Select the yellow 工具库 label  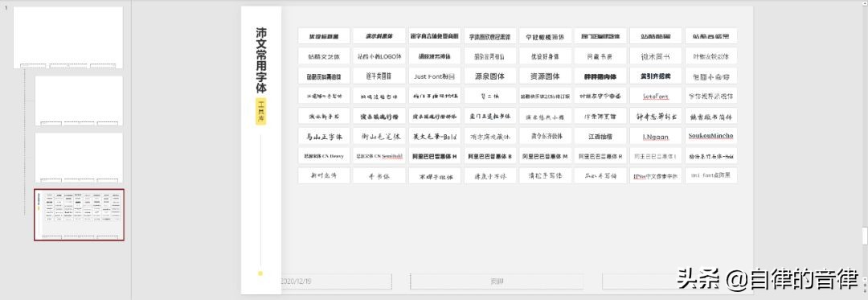[260, 111]
